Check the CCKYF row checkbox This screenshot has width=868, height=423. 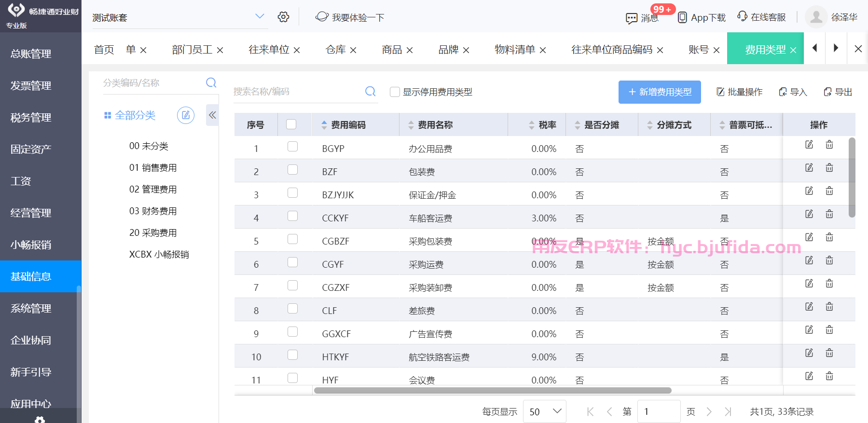(292, 216)
